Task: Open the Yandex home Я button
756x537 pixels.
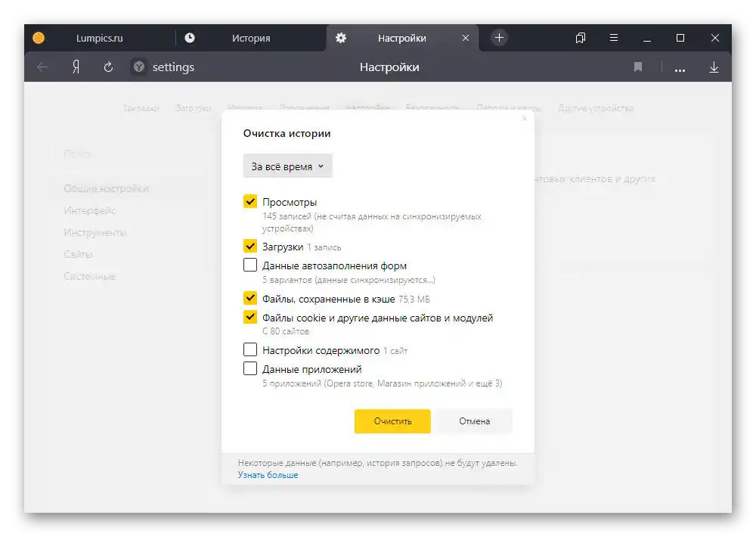Action: (76, 67)
